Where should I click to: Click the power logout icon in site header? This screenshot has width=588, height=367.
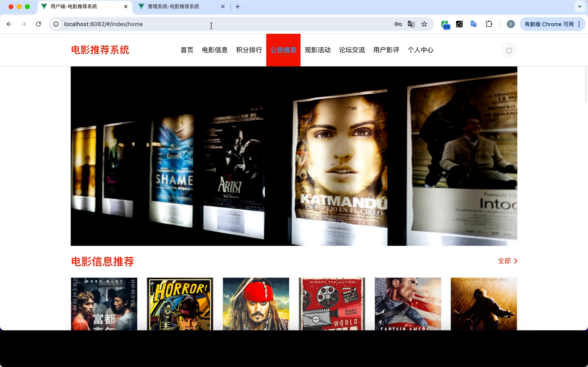(x=509, y=50)
